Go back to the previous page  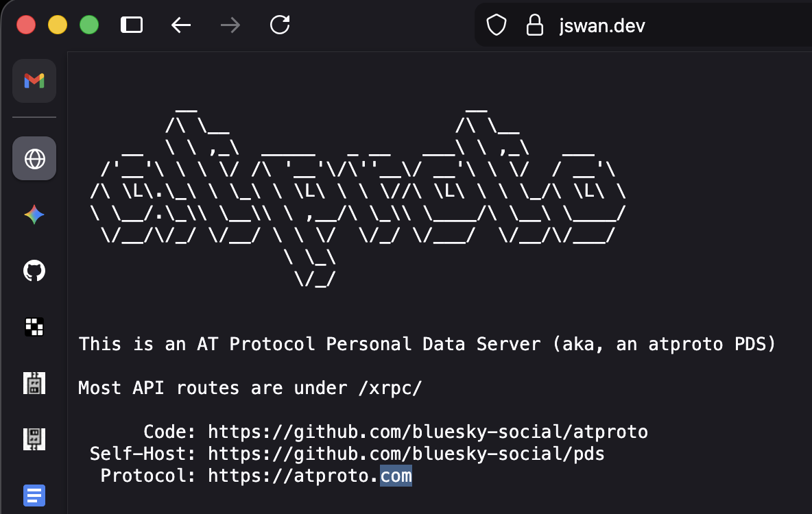point(180,25)
